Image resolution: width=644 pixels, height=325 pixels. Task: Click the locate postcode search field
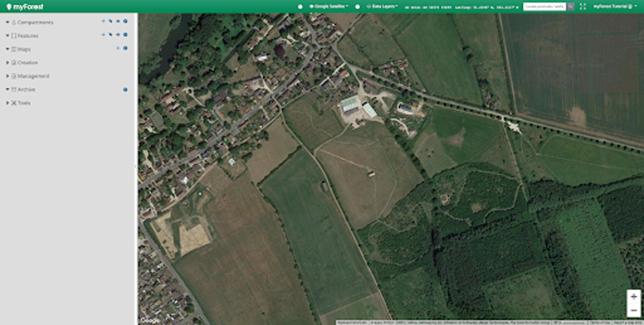[545, 6]
